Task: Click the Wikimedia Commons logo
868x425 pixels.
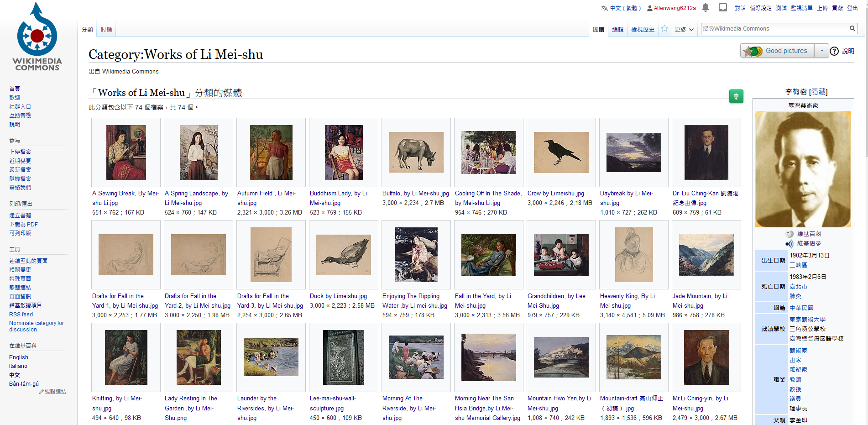Action: 37,37
